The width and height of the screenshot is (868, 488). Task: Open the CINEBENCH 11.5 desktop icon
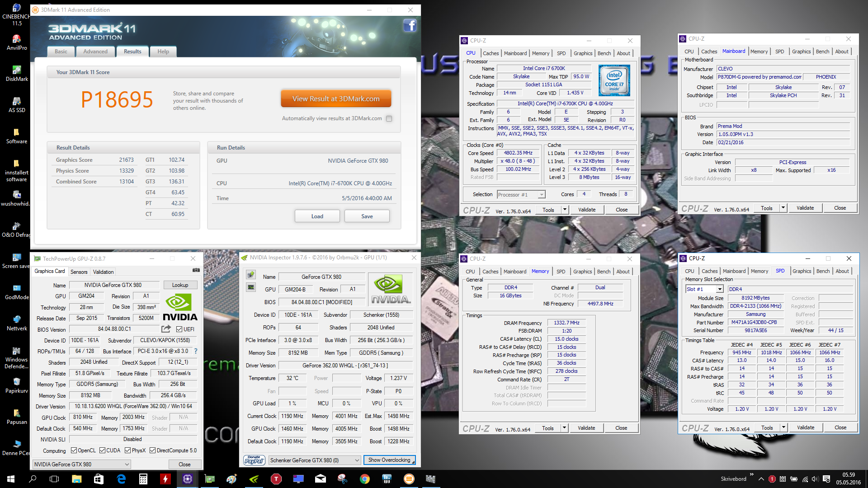(x=17, y=14)
